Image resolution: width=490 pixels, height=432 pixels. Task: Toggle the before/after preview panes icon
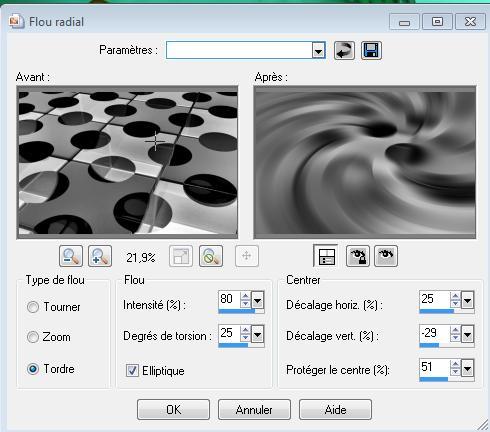click(x=326, y=256)
